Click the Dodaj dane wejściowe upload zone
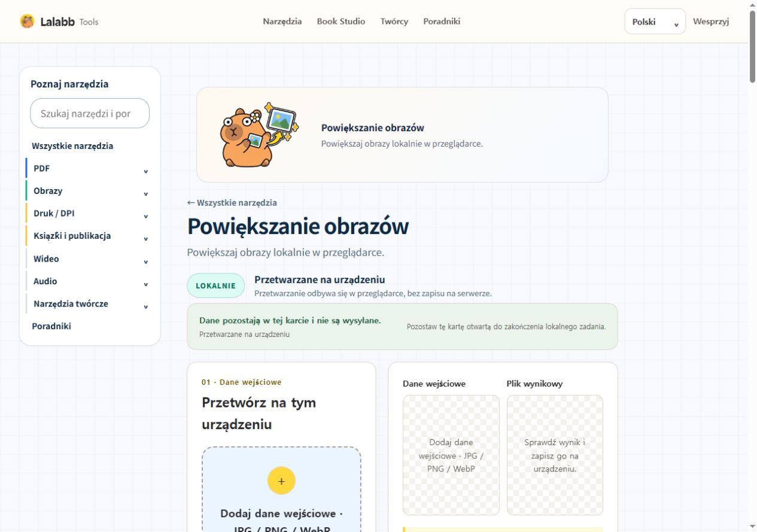 click(x=281, y=489)
